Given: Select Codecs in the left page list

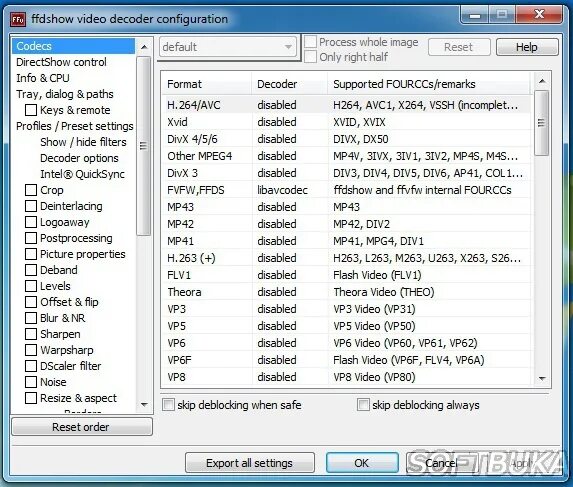Looking at the screenshot, I should (x=73, y=46).
